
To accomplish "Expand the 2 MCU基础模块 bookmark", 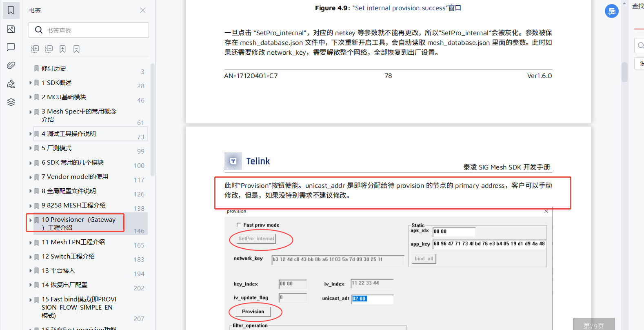I will tap(31, 97).
